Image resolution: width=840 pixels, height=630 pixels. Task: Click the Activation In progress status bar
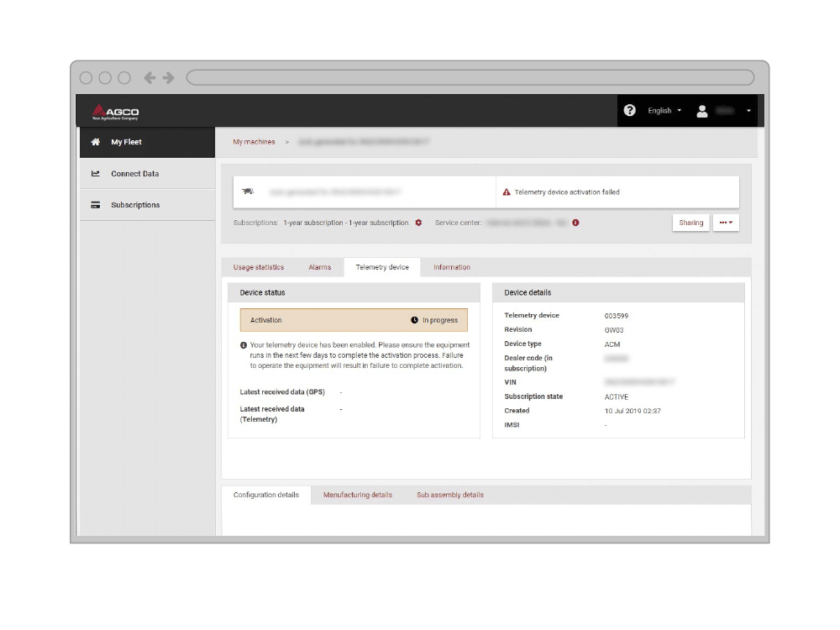tap(354, 320)
